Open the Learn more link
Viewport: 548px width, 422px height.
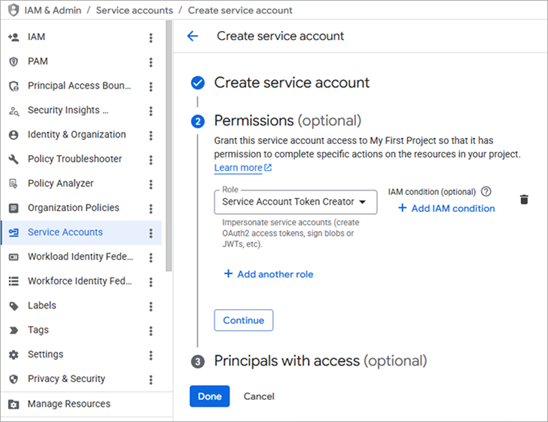click(x=243, y=168)
